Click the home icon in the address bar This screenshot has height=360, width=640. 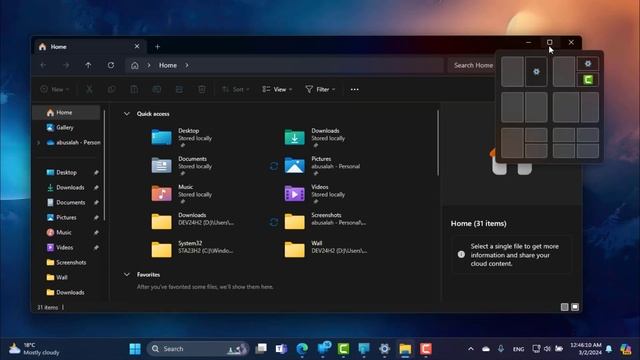[135, 65]
